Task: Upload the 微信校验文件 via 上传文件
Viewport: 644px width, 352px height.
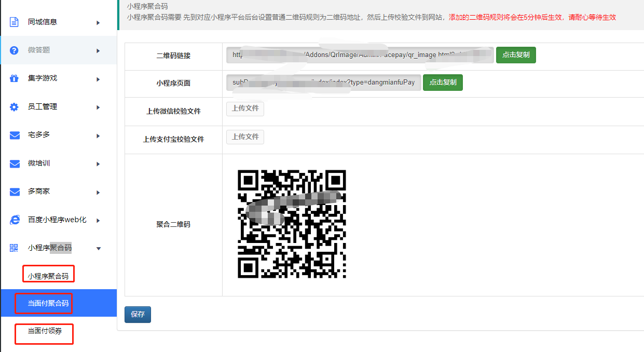Action: [245, 109]
